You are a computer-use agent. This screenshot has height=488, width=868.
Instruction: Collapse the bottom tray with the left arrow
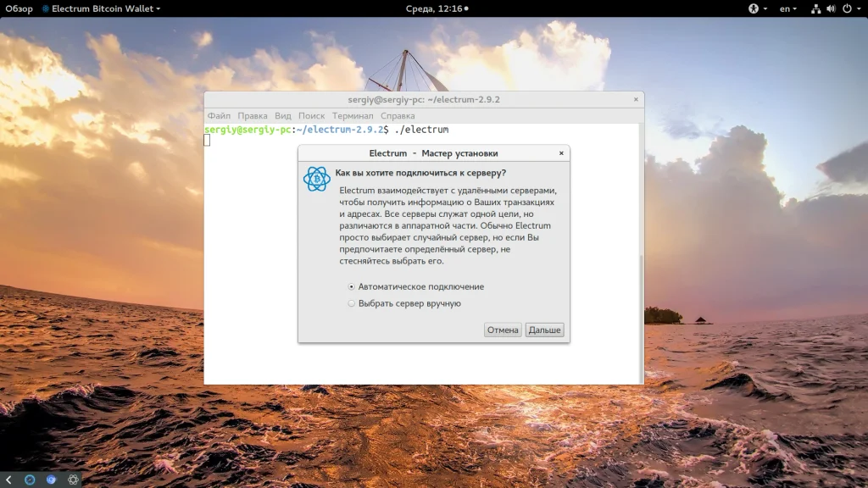[x=8, y=480]
